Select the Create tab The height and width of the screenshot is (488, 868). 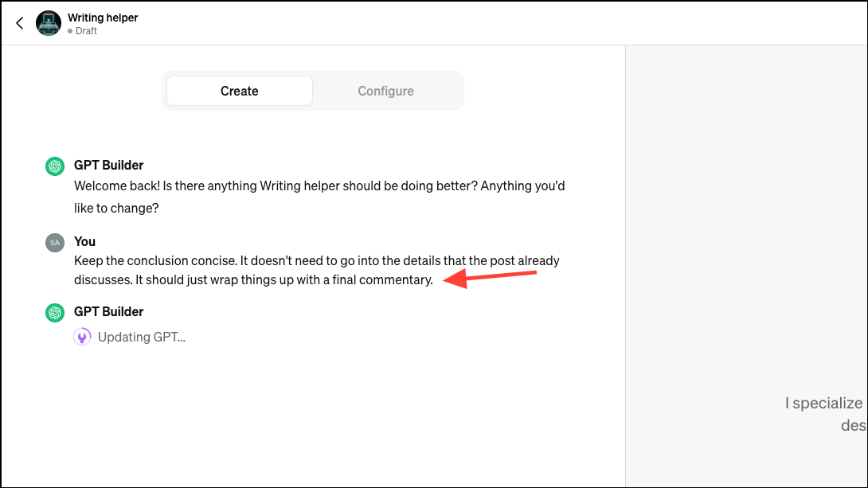(239, 91)
